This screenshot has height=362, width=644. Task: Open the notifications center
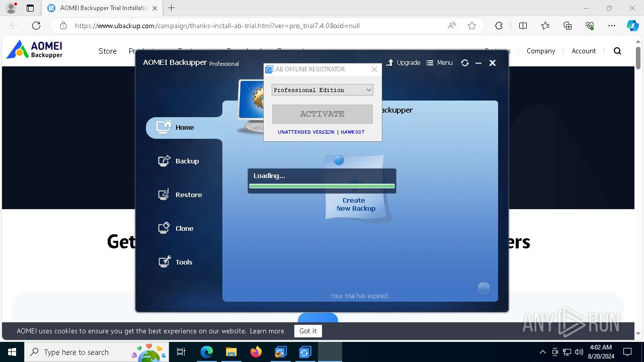[627, 352]
